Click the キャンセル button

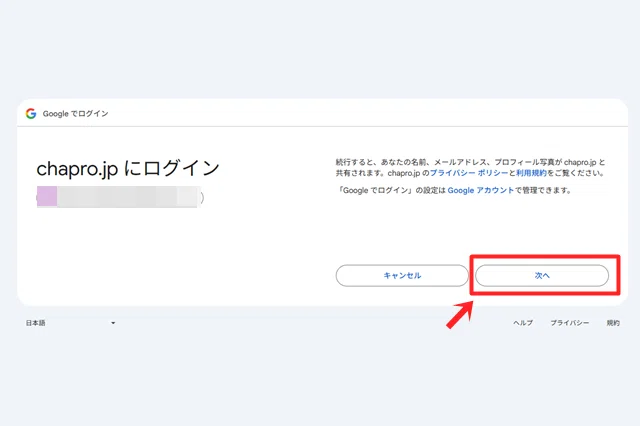(x=402, y=275)
